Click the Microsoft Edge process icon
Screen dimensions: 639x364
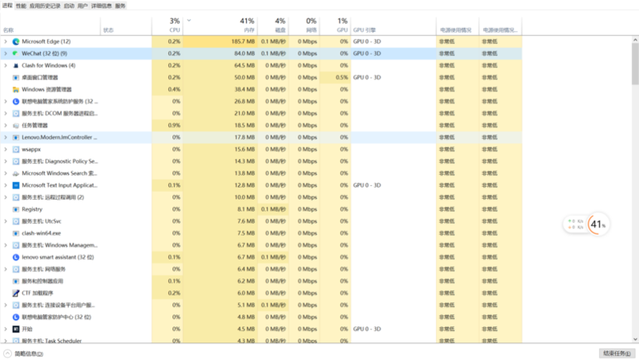click(15, 41)
